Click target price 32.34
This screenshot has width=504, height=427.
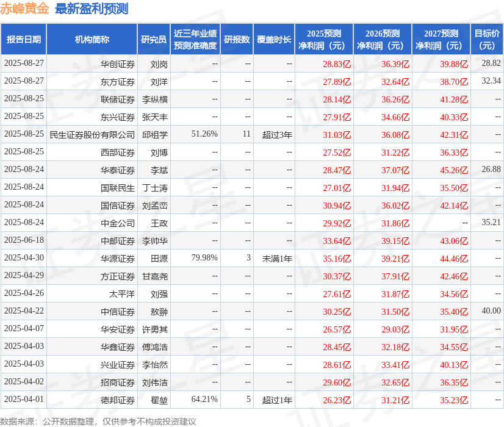(491, 81)
